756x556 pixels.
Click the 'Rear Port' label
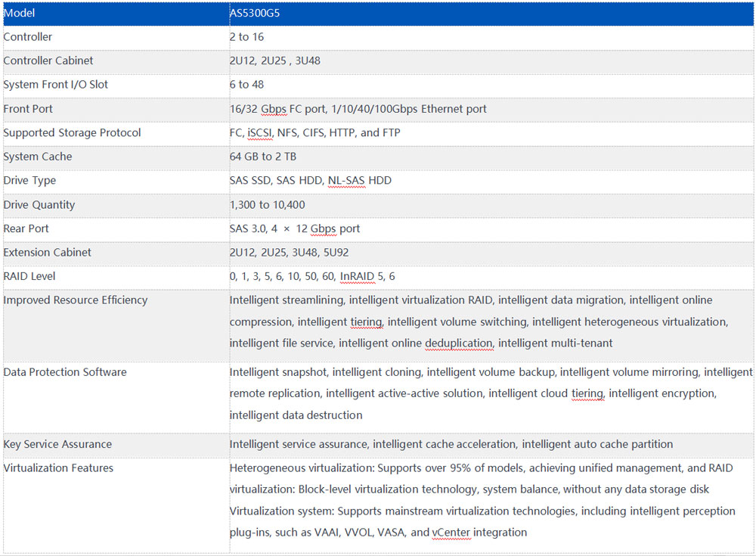click(26, 228)
